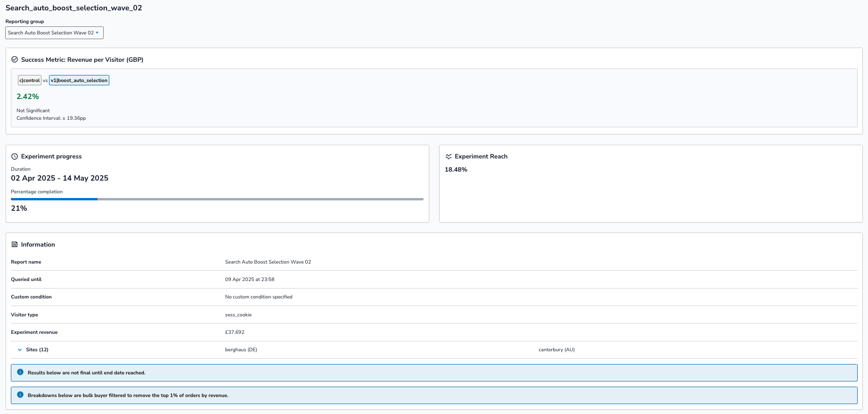
Task: Select the v1|boost_auto_selection variant tag
Action: pos(79,81)
